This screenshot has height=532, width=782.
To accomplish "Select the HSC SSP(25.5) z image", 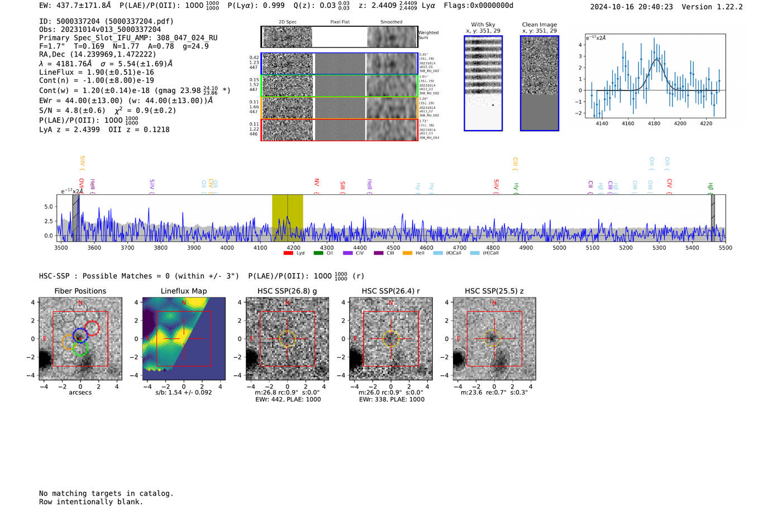I will point(494,339).
